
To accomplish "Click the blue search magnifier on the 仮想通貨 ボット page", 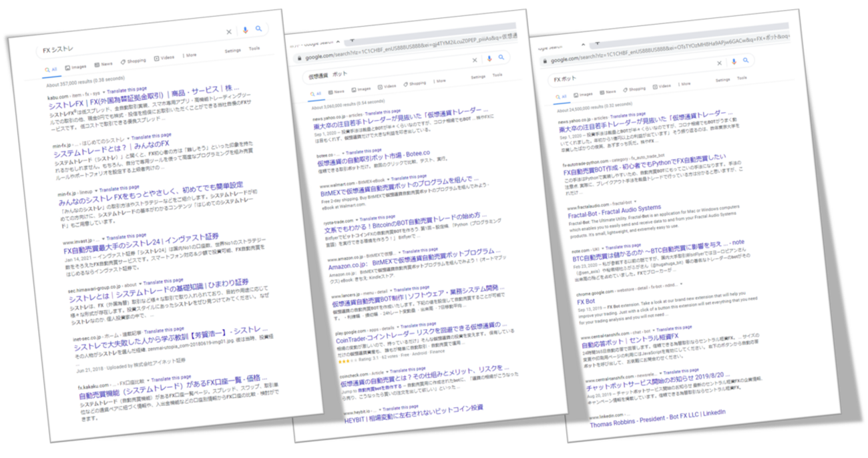I will [x=501, y=57].
